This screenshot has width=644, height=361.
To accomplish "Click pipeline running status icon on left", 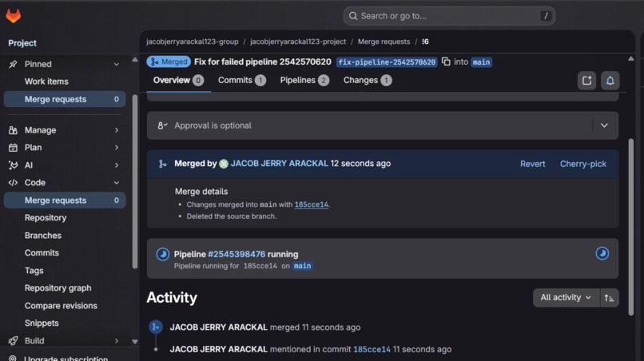I will (x=163, y=254).
